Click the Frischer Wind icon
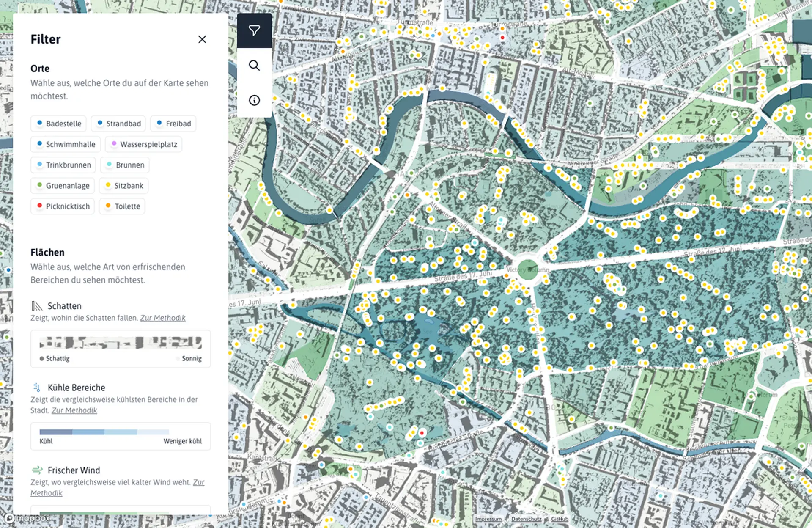Image resolution: width=812 pixels, height=528 pixels. point(37,470)
